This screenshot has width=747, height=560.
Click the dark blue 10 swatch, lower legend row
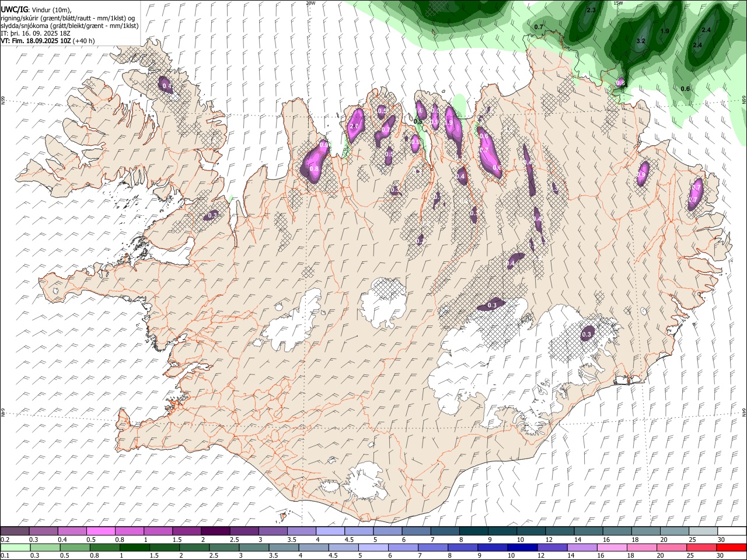(522, 547)
